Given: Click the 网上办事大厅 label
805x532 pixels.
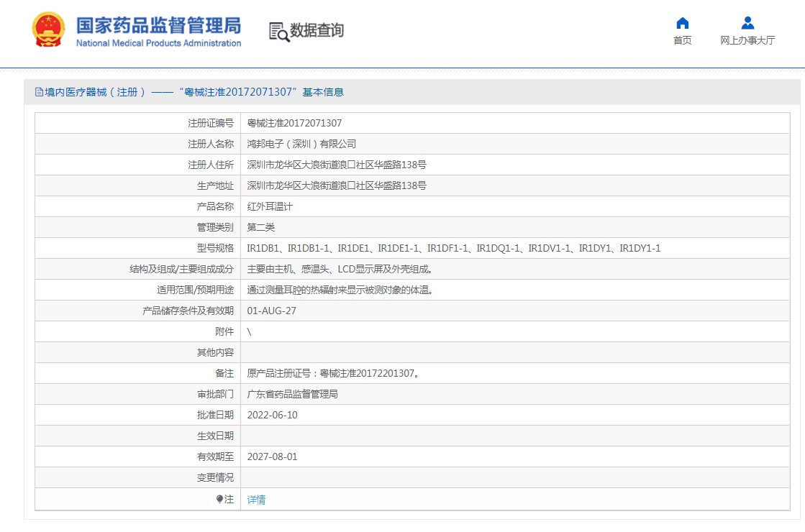Looking at the screenshot, I should click(747, 40).
